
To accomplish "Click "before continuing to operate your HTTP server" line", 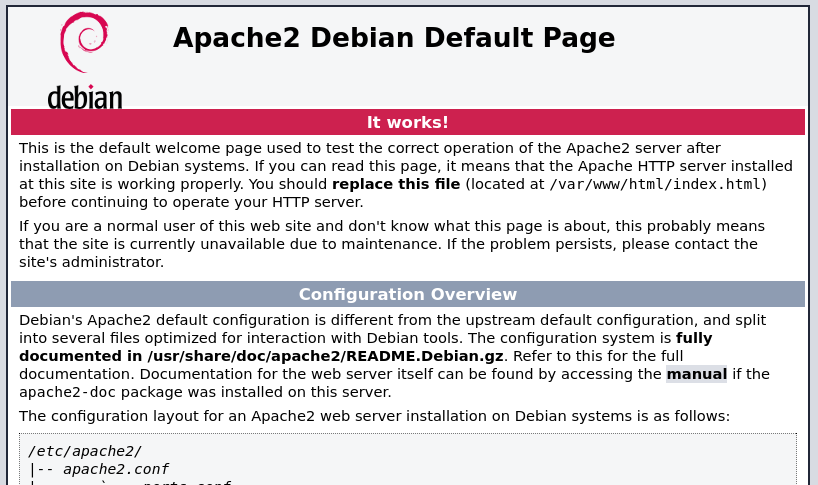I will click(191, 202).
